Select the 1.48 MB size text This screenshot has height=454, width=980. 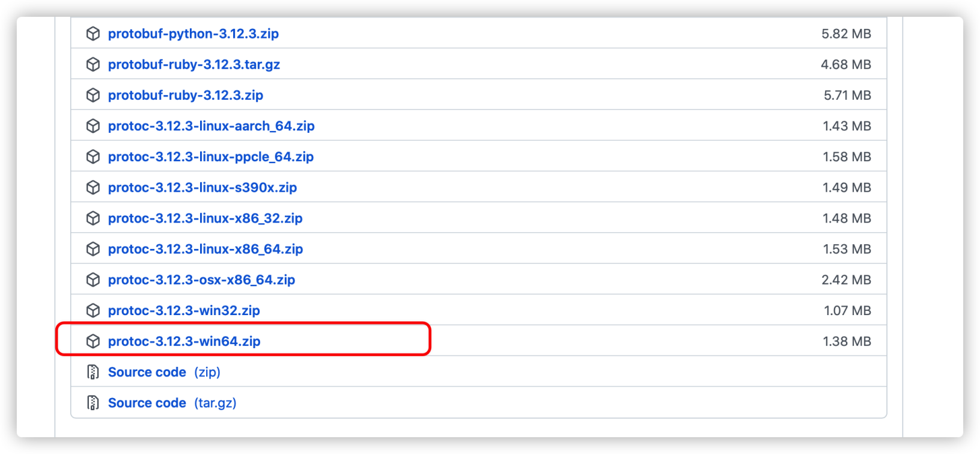847,218
